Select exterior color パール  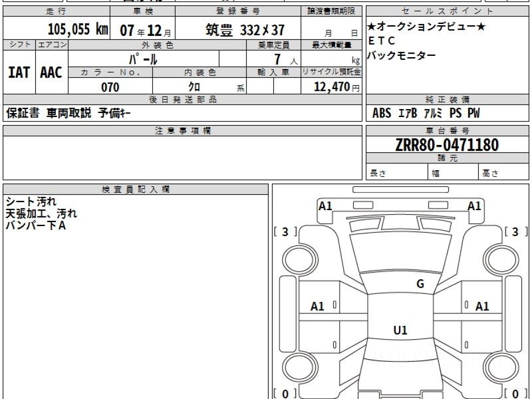pyautogui.click(x=143, y=59)
